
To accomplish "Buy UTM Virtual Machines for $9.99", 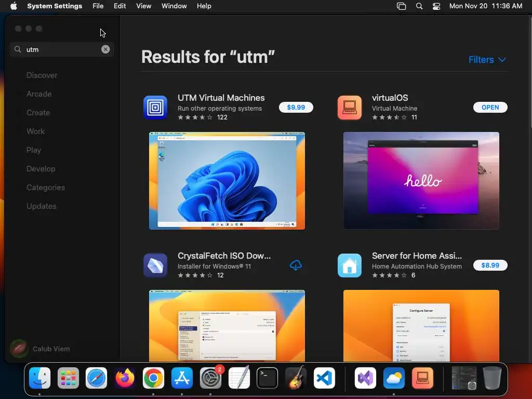I will (296, 107).
